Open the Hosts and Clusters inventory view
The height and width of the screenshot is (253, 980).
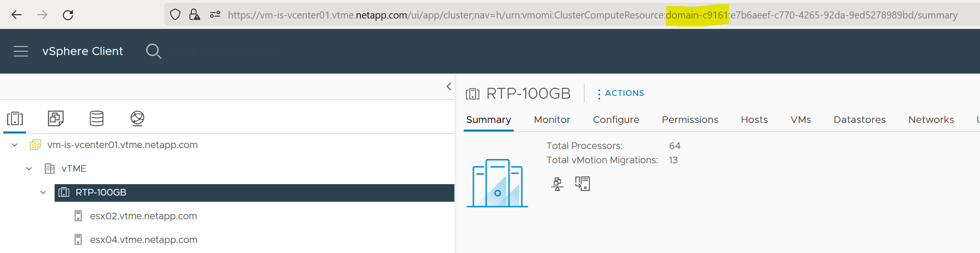point(15,118)
